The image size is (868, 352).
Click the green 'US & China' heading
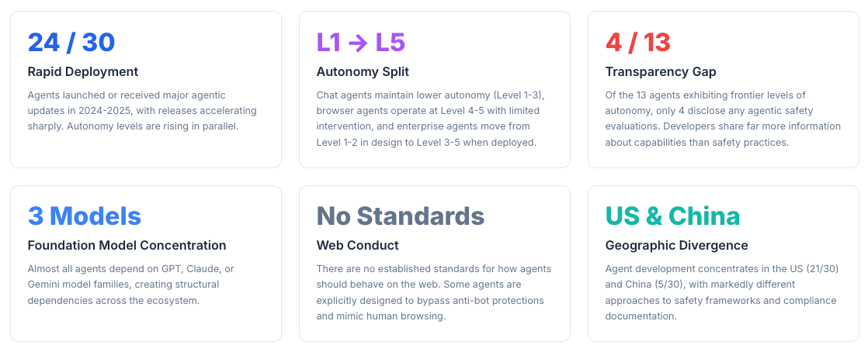(x=672, y=216)
